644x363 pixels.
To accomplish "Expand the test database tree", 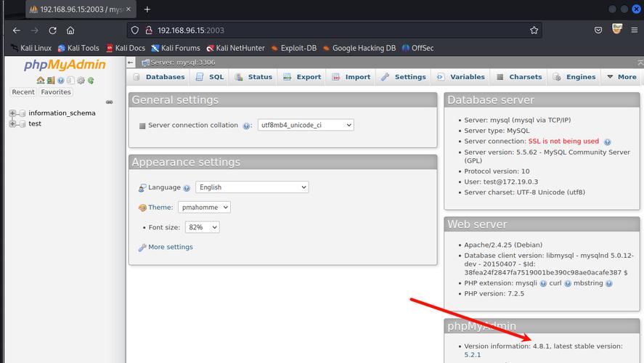I will [12, 123].
